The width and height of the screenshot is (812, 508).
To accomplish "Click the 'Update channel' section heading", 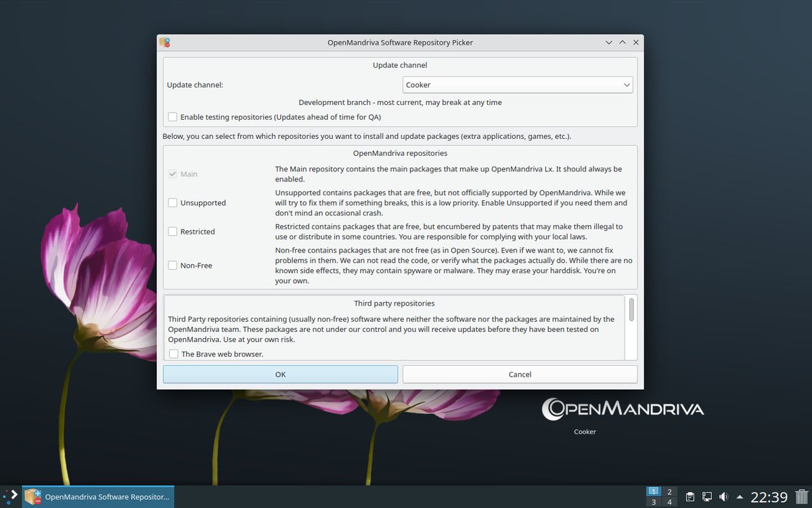I will (400, 65).
